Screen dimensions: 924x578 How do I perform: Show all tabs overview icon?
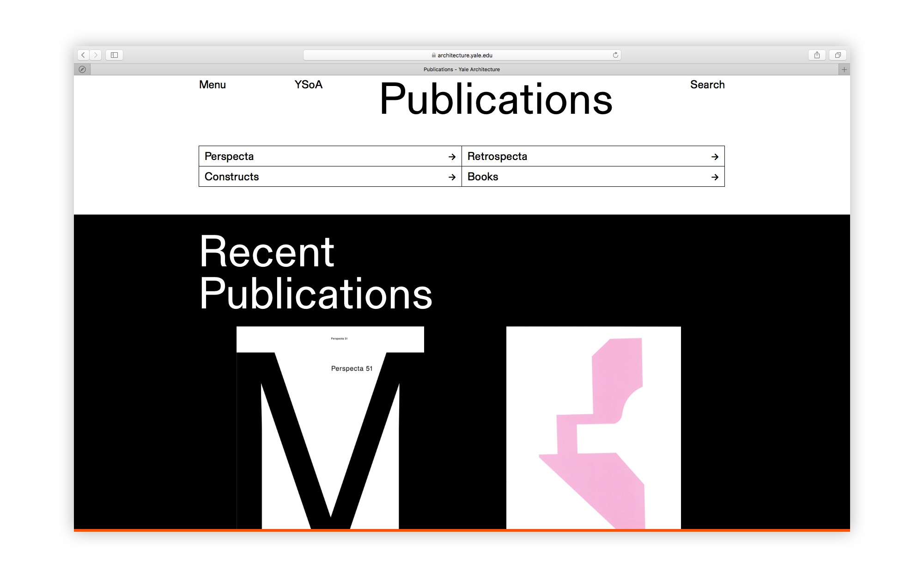[x=838, y=55]
